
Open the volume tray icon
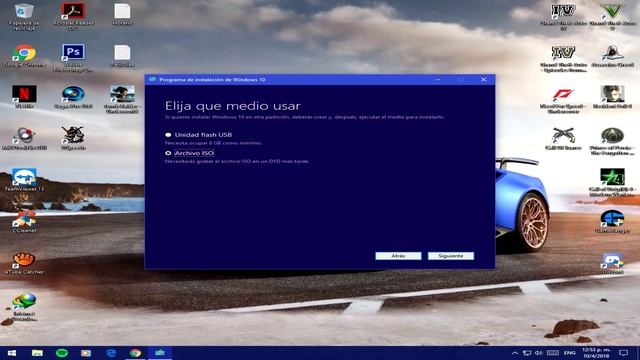click(x=539, y=353)
